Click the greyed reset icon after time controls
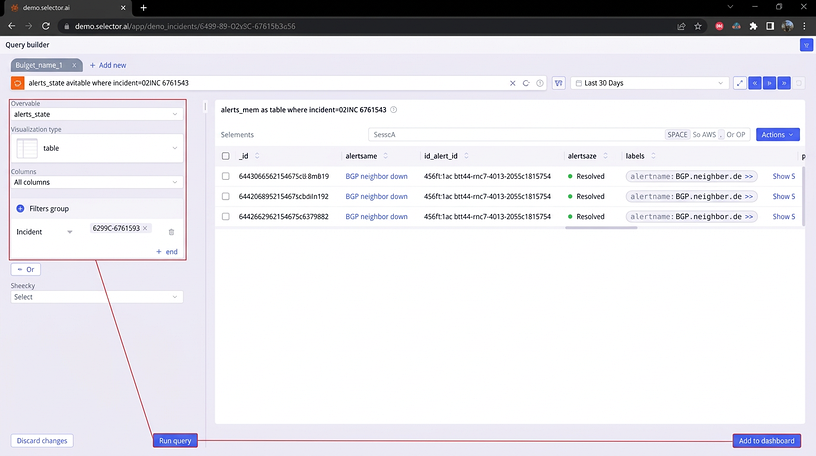The height and width of the screenshot is (456, 816). [x=799, y=83]
